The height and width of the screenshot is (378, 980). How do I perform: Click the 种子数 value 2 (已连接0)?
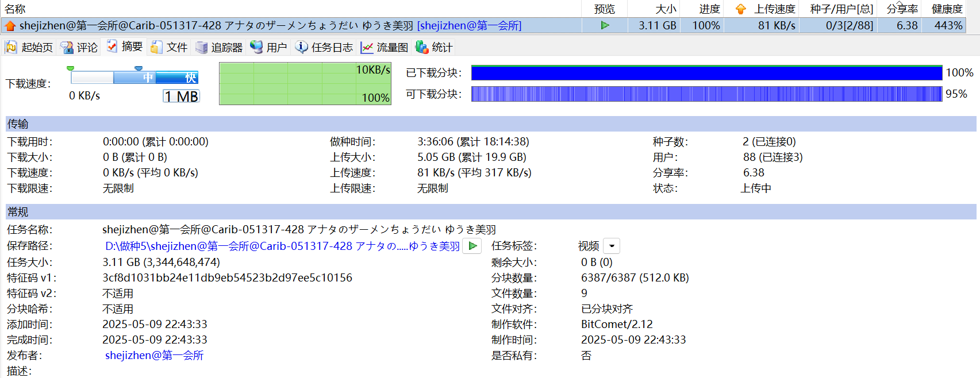pos(769,141)
